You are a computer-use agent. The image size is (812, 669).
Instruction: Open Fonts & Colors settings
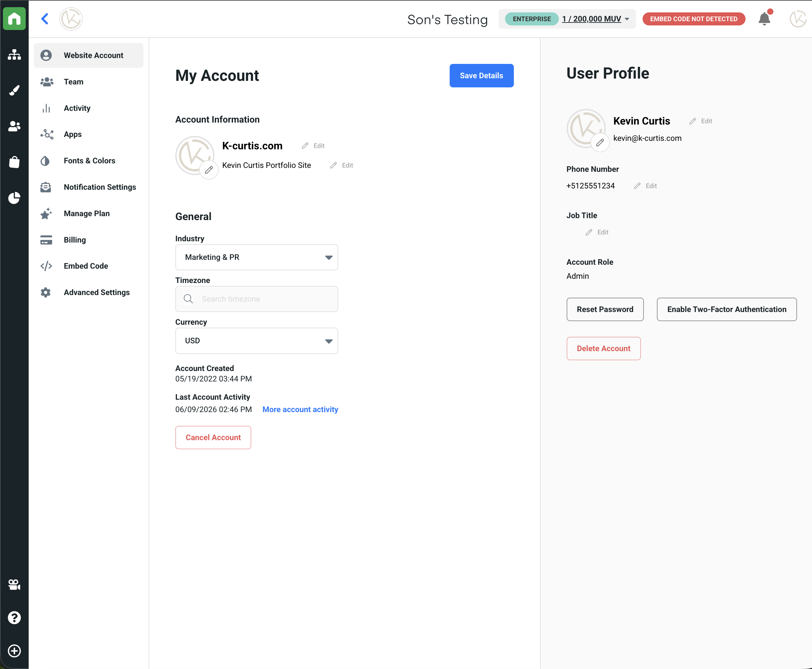pyautogui.click(x=89, y=161)
